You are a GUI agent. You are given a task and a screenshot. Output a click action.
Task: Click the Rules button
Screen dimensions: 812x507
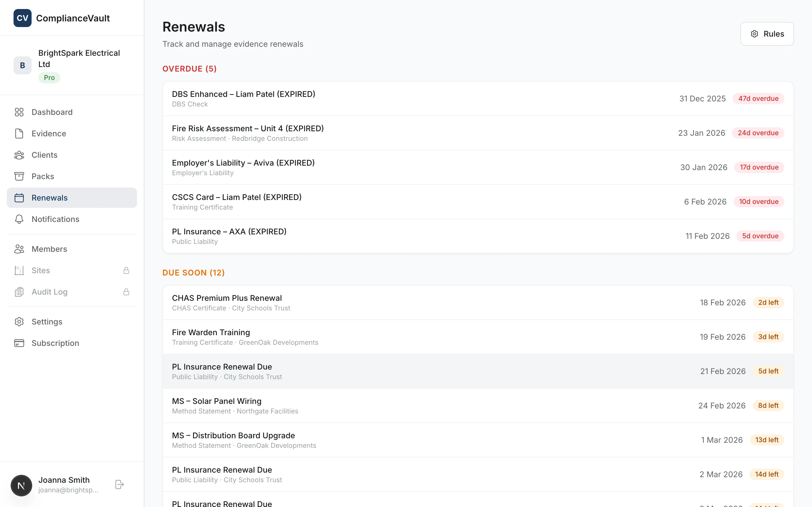tap(767, 34)
